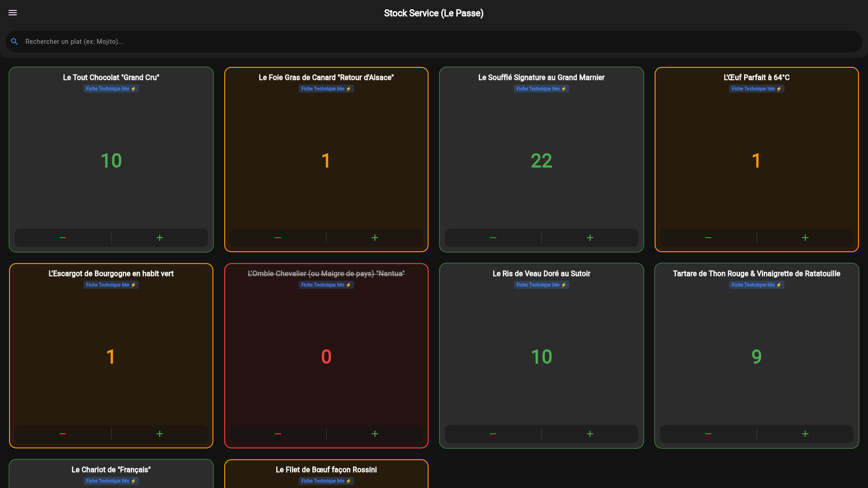Click the search magnifier icon
This screenshot has width=868, height=488.
tap(14, 42)
